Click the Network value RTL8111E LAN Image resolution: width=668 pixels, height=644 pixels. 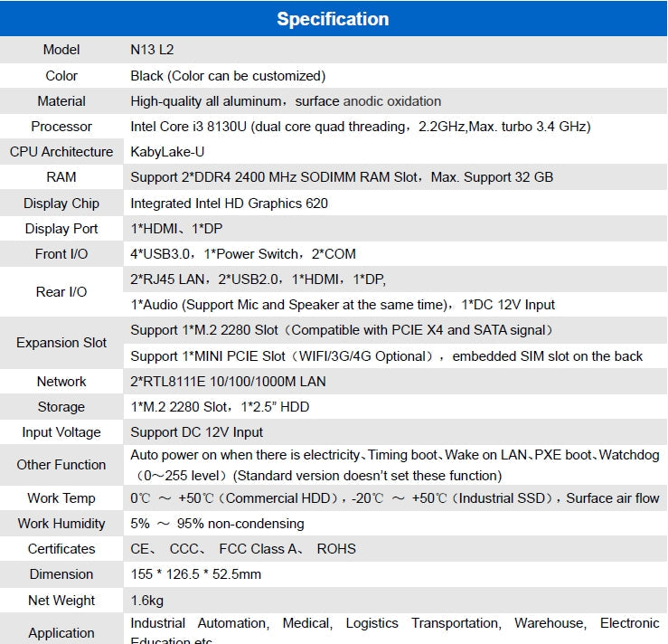(228, 382)
